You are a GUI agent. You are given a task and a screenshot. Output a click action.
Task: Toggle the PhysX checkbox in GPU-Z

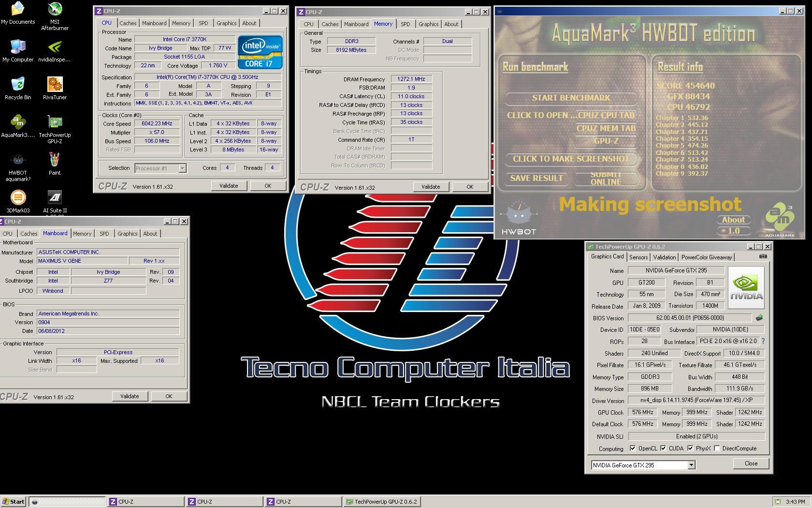click(x=690, y=448)
